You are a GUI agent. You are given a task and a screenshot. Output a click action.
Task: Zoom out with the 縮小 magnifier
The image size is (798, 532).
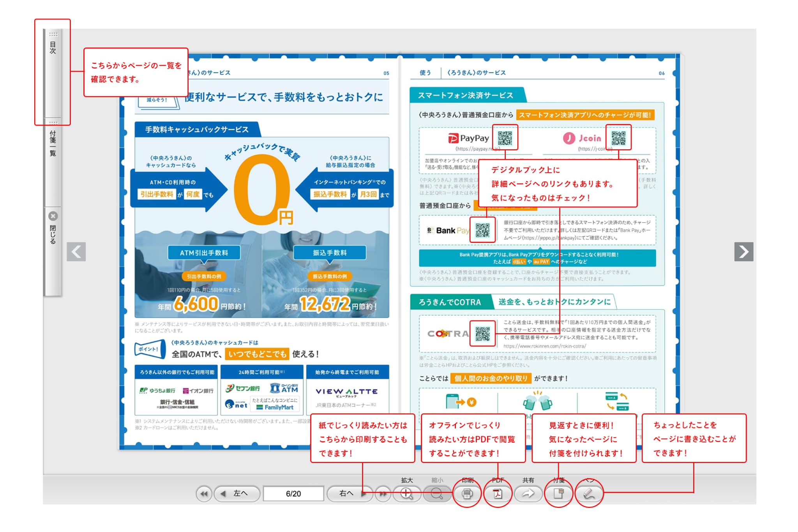(x=437, y=494)
